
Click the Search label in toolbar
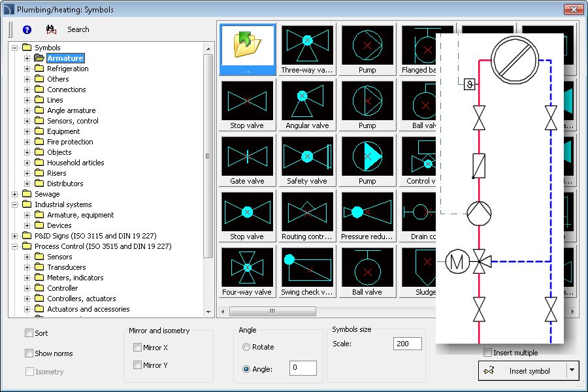pos(78,29)
